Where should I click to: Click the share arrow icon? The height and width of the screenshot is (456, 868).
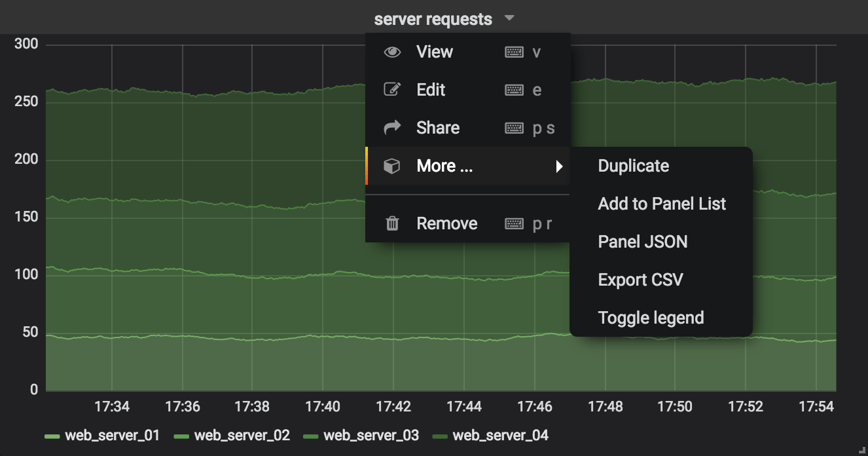[392, 128]
